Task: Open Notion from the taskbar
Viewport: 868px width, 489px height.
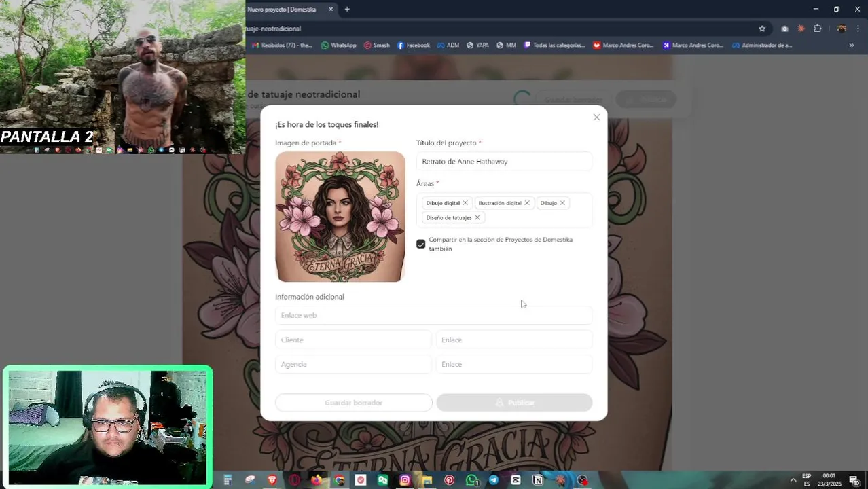Action: (x=538, y=480)
